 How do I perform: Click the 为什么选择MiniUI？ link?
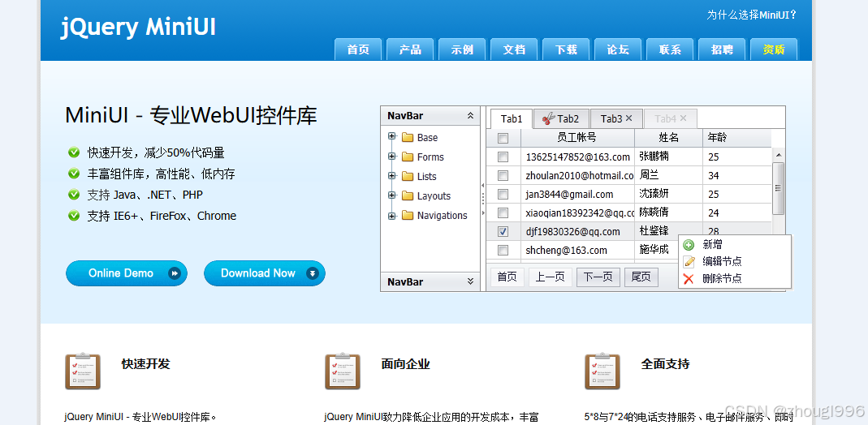752,15
